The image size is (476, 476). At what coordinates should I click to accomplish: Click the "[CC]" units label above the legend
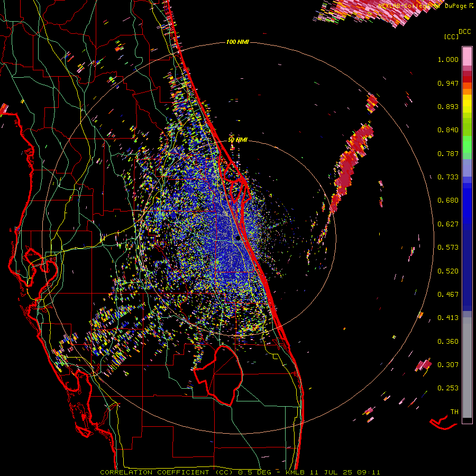click(x=452, y=36)
